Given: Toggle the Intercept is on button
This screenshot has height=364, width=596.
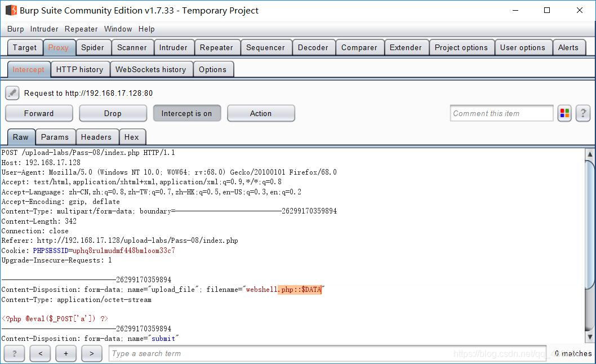Looking at the screenshot, I should (186, 113).
